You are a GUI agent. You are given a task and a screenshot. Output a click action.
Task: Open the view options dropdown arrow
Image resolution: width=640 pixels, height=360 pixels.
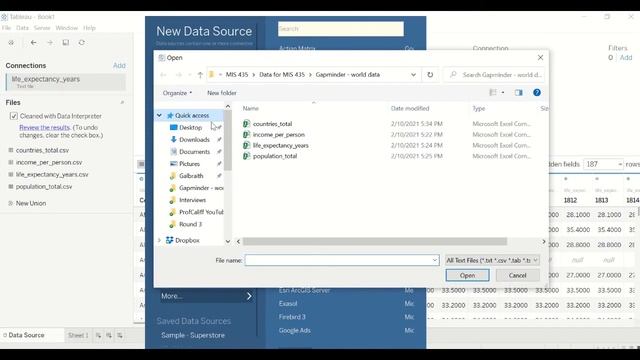503,93
